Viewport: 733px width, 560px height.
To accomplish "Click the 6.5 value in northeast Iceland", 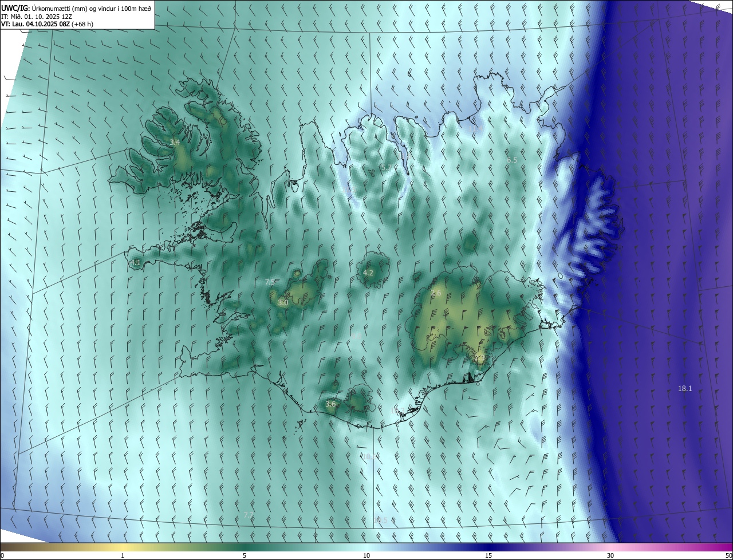I will 512,160.
